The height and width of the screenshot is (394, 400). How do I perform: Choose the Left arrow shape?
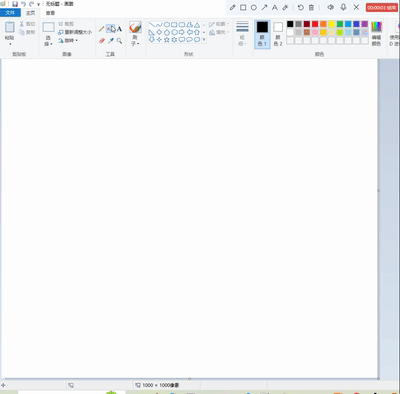[x=189, y=32]
